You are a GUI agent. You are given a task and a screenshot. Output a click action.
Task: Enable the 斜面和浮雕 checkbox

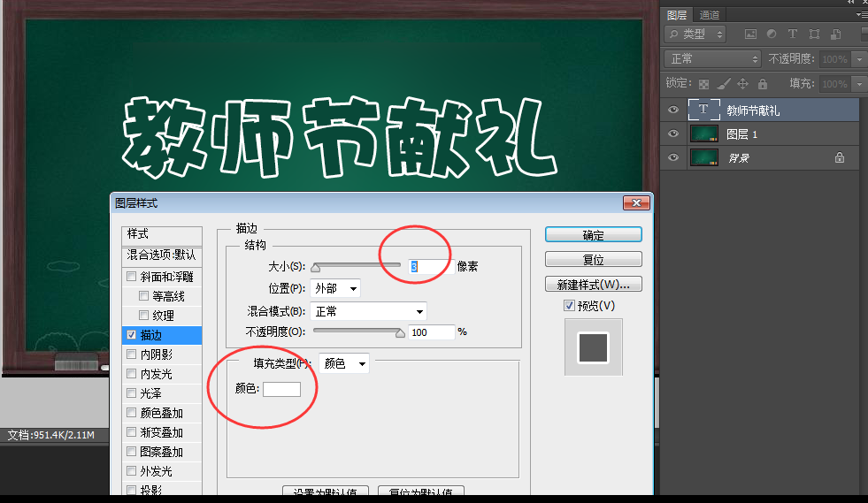pos(131,276)
